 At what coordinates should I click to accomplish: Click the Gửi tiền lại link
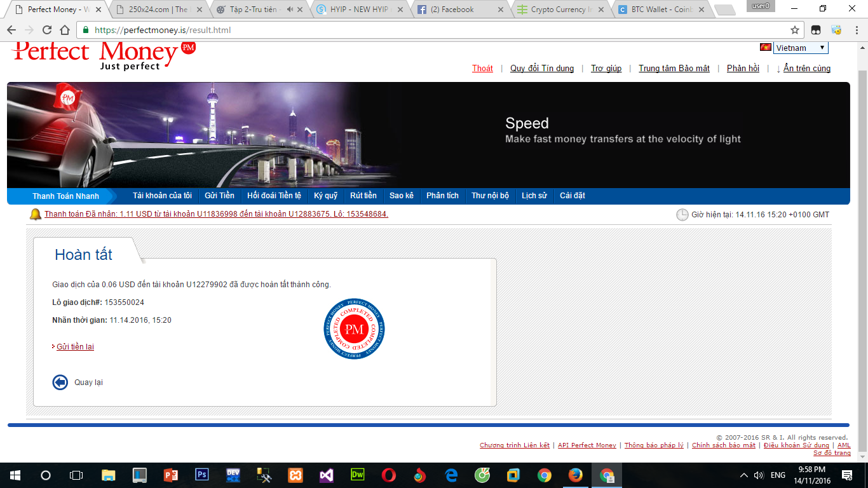pos(75,346)
